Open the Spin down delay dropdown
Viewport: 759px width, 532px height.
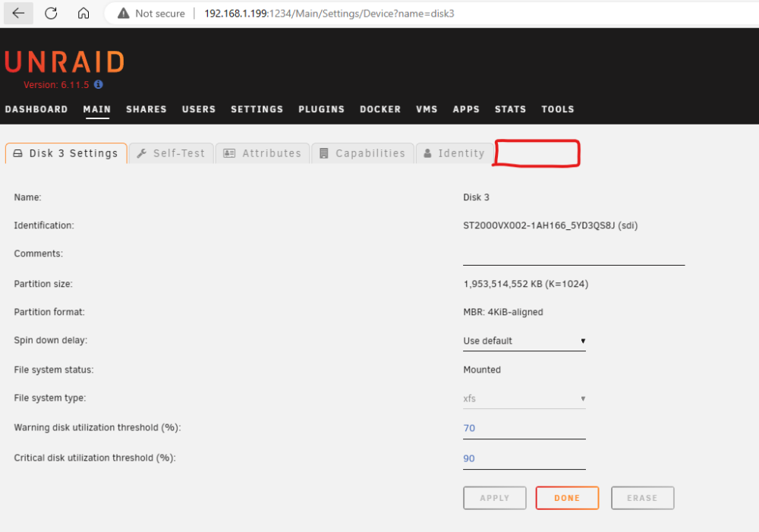(x=524, y=341)
